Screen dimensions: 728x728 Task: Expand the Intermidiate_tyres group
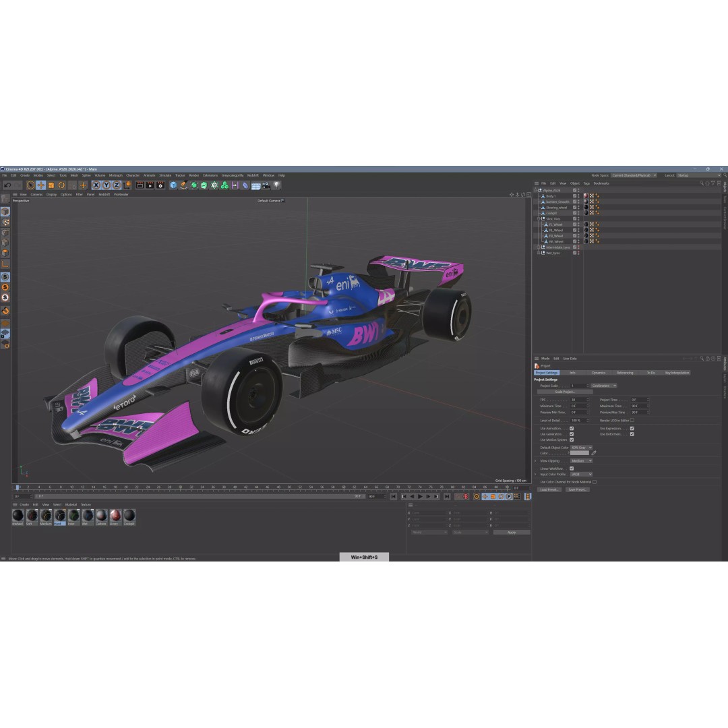click(x=539, y=247)
